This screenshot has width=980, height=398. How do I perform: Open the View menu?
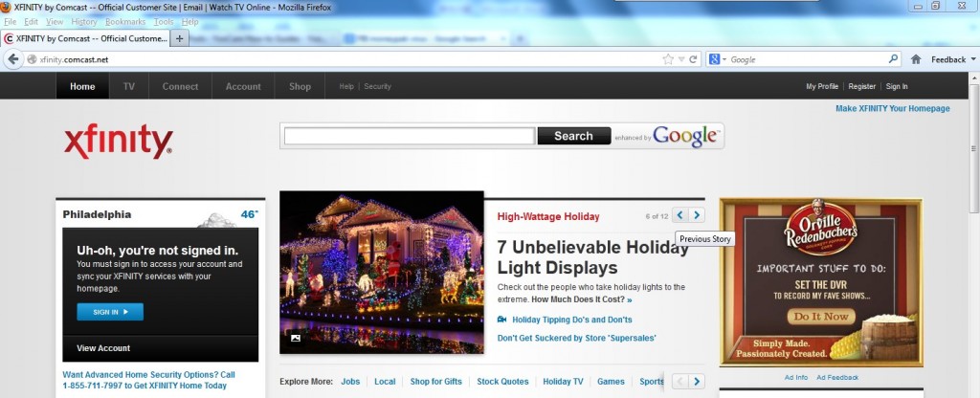tap(55, 22)
